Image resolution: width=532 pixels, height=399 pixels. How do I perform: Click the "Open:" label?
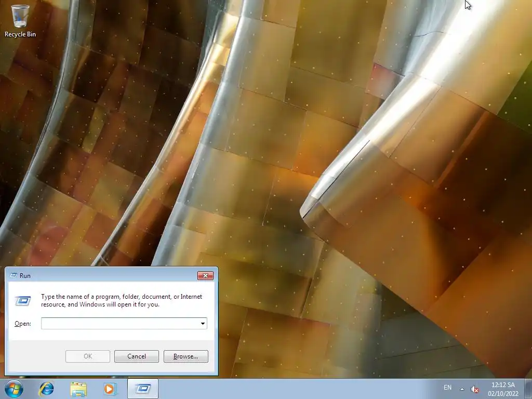click(23, 324)
